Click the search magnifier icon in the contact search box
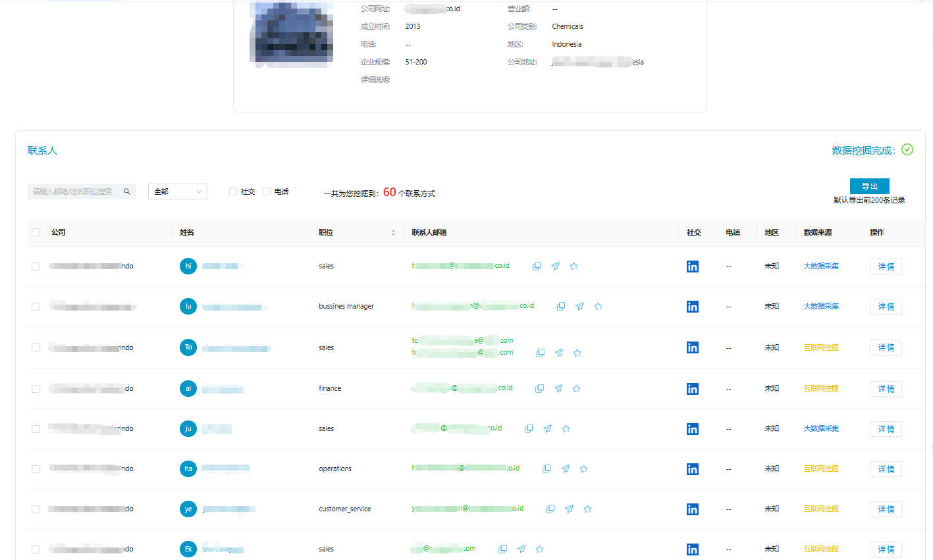Image resolution: width=933 pixels, height=560 pixels. click(x=127, y=191)
